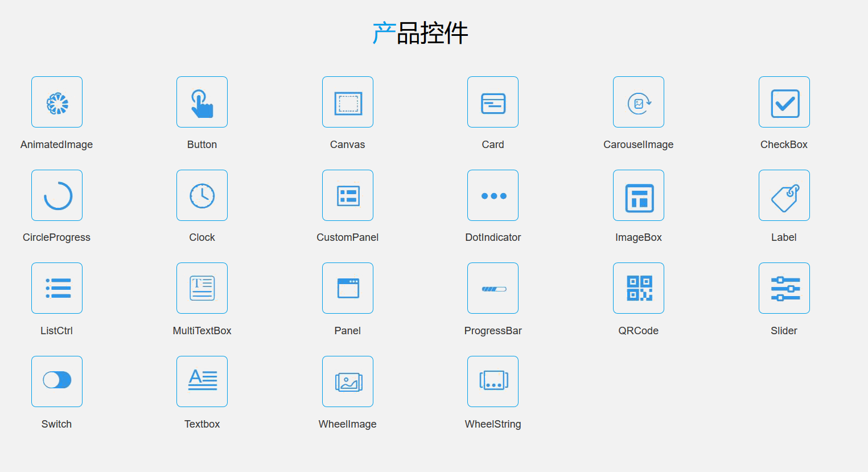Screen dimensions: 868x472
Task: Click the AnimatedImage text label
Action: tap(56, 145)
